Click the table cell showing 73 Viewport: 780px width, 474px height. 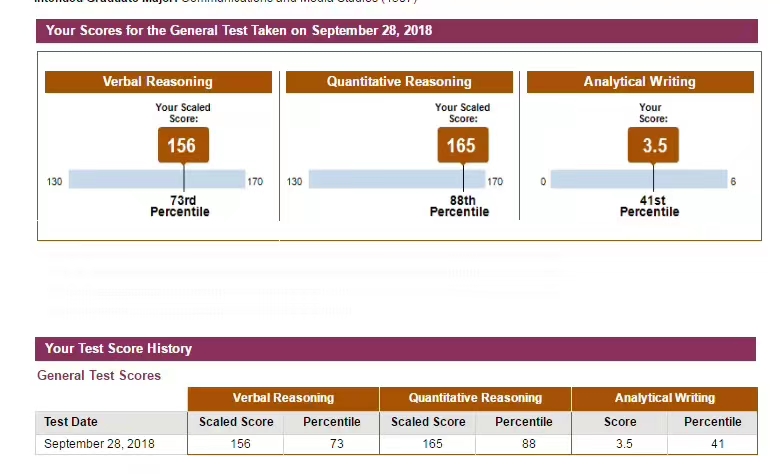(332, 444)
